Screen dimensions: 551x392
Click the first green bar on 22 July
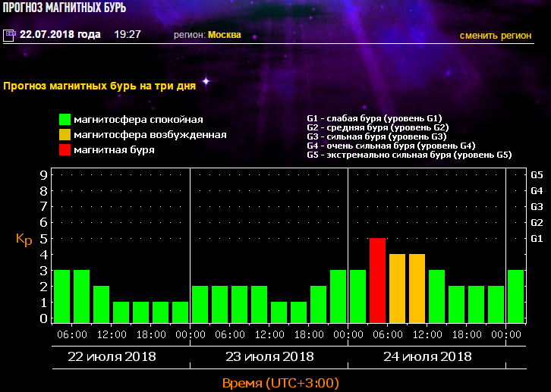61,296
